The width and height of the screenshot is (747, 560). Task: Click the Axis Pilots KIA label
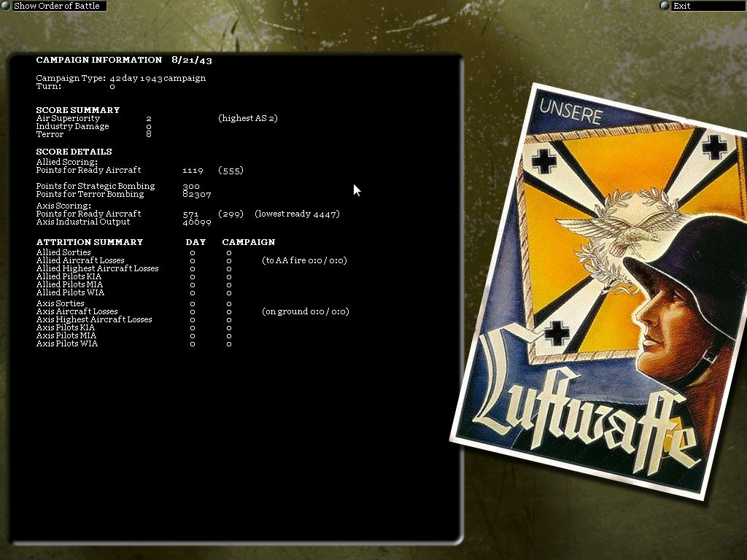point(65,327)
